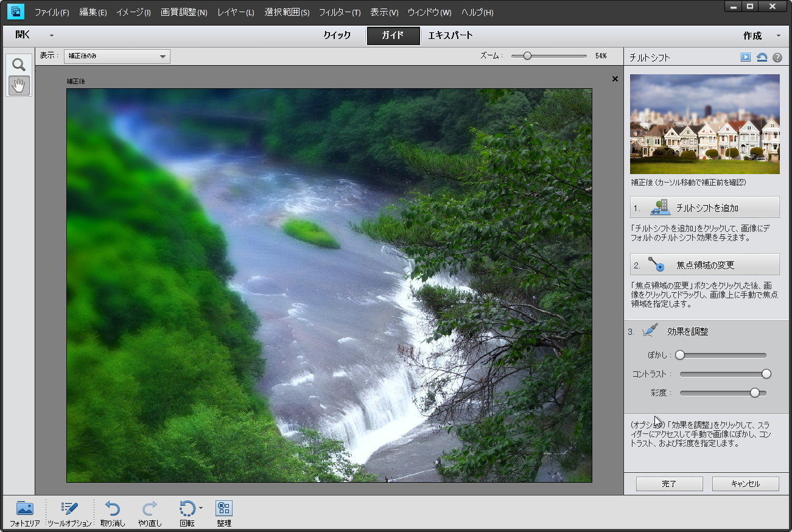Click the tilt-shift example houses thumbnail
Screen dimensions: 792x532
coord(705,124)
